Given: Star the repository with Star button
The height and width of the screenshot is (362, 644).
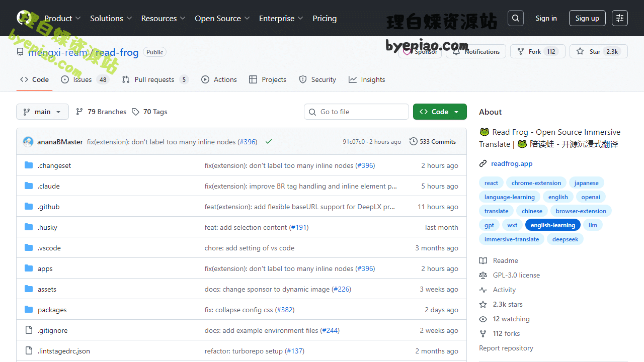Looking at the screenshot, I should coord(599,51).
